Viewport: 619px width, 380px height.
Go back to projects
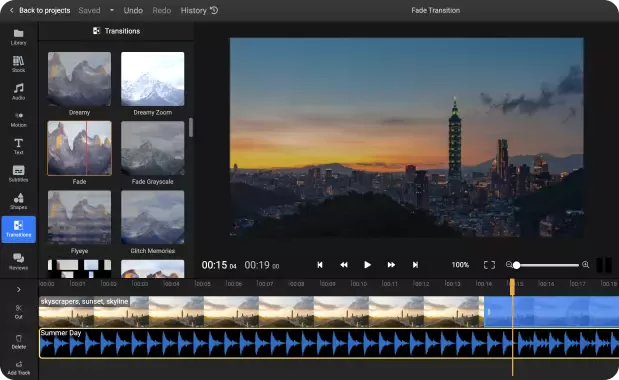pyautogui.click(x=40, y=10)
